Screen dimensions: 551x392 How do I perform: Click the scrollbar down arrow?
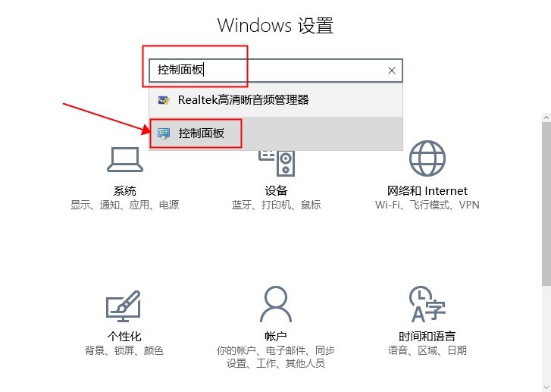546,387
